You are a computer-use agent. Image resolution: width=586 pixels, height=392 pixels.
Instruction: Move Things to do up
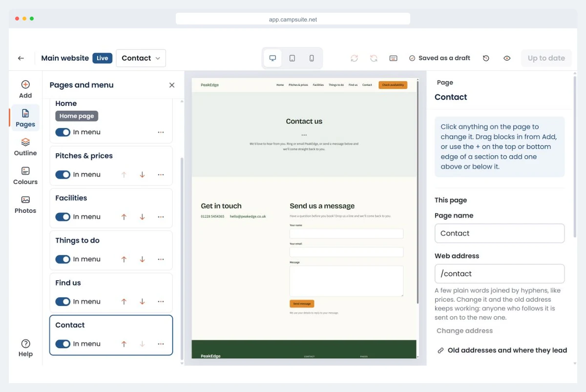[x=124, y=259]
